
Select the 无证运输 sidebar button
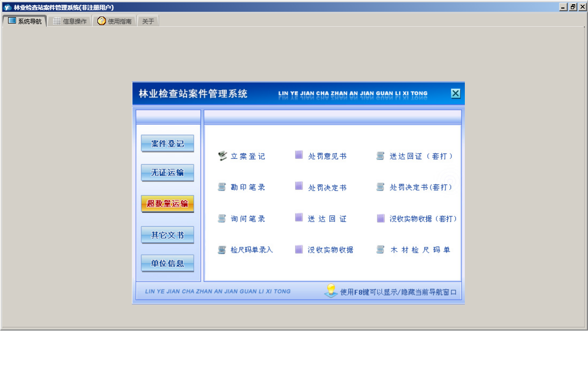tap(167, 172)
